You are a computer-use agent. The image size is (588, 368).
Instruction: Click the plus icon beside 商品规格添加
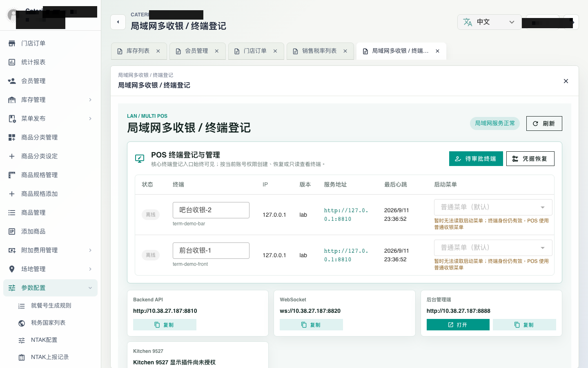click(x=12, y=194)
